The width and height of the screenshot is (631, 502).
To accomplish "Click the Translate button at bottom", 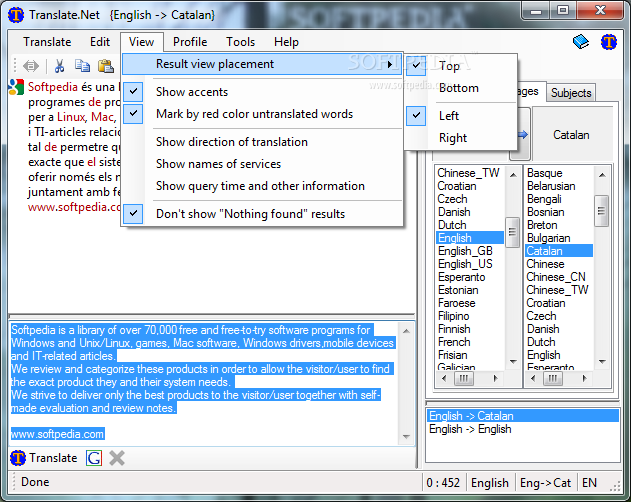I will point(44,458).
